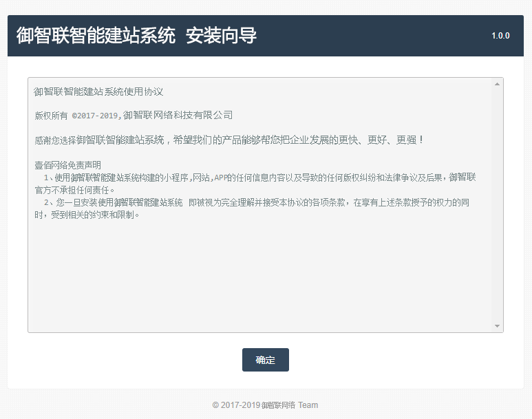Image resolution: width=532 pixels, height=419 pixels.
Task: Click the 确定 confirm button
Action: [265, 360]
